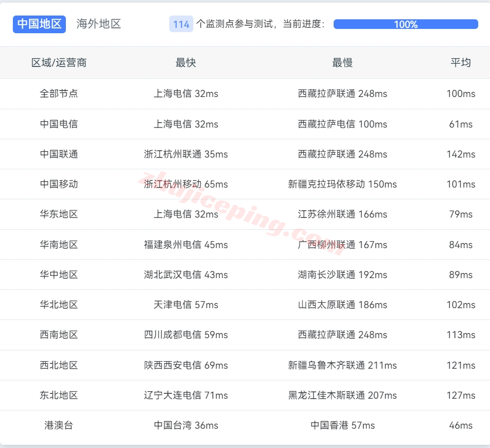Click the 127ms average value

click(461, 395)
